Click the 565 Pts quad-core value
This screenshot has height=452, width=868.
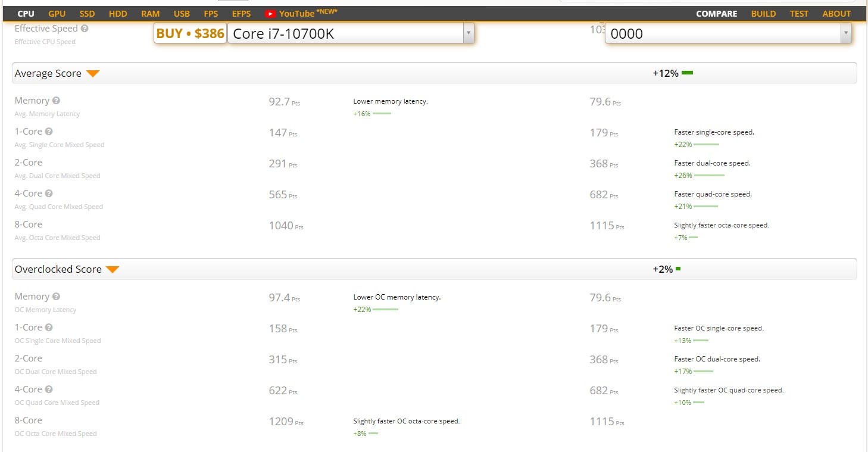(283, 195)
